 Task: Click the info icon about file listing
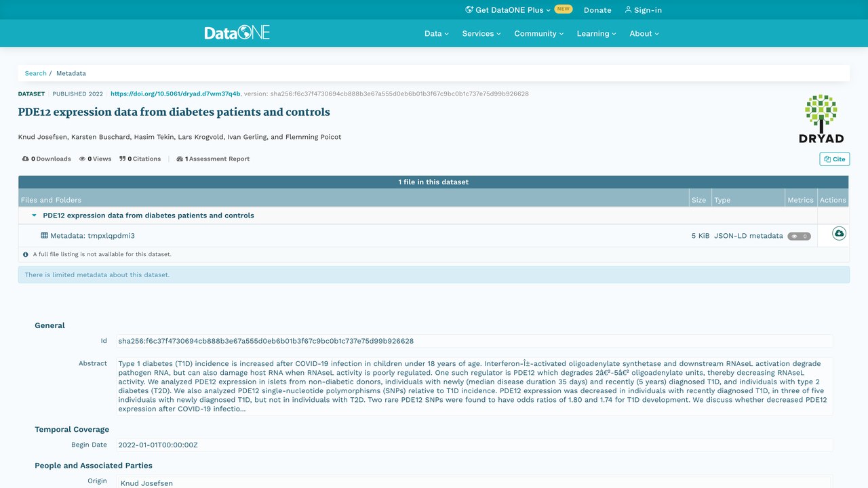26,255
